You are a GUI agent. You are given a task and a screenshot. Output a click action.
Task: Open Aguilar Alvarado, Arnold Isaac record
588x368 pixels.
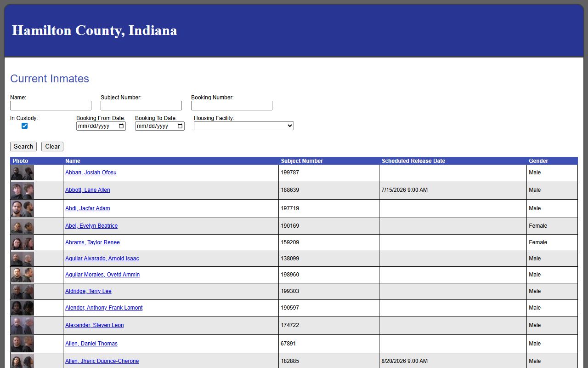click(102, 259)
